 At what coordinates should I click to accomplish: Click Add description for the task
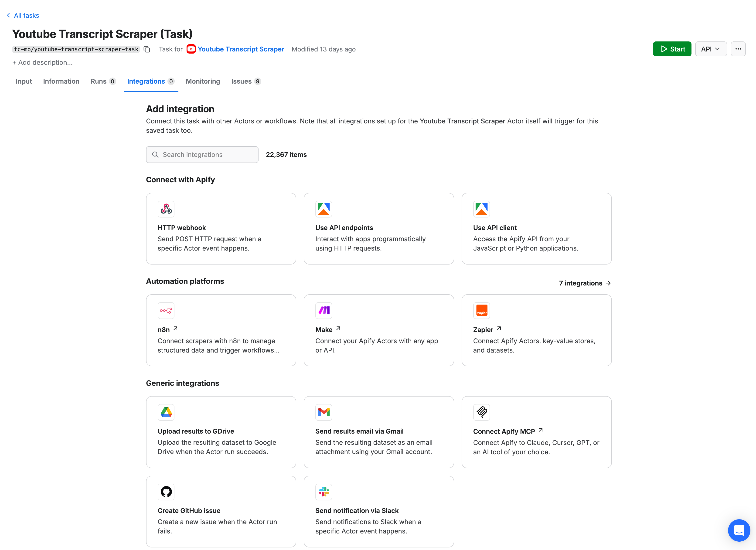pyautogui.click(x=43, y=62)
